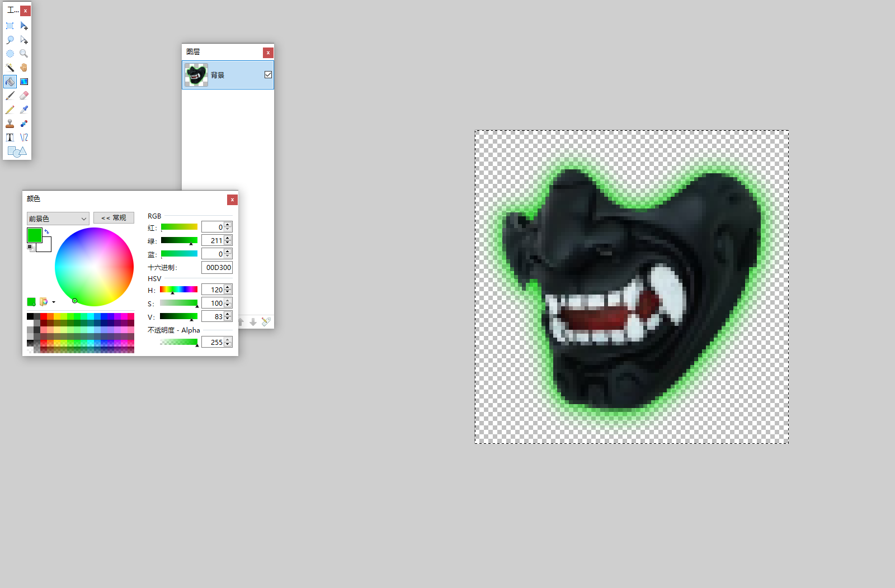Select the Magic Wand tool
Image resolution: width=895 pixels, height=588 pixels.
click(x=10, y=68)
